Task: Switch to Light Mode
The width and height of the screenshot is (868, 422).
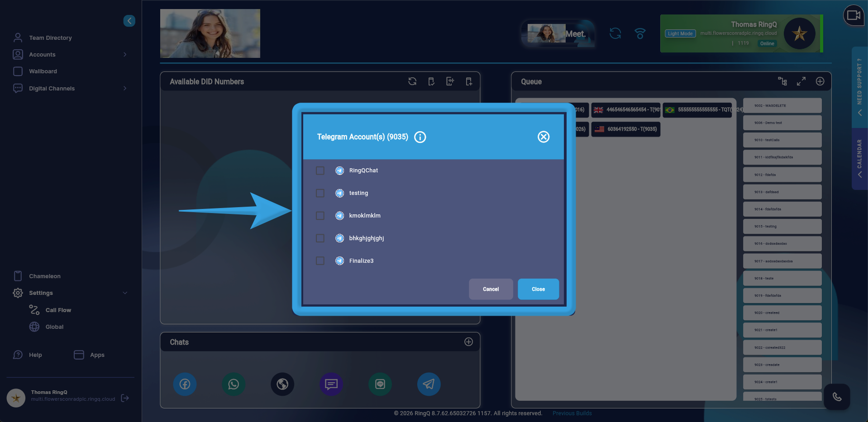Action: click(x=680, y=33)
